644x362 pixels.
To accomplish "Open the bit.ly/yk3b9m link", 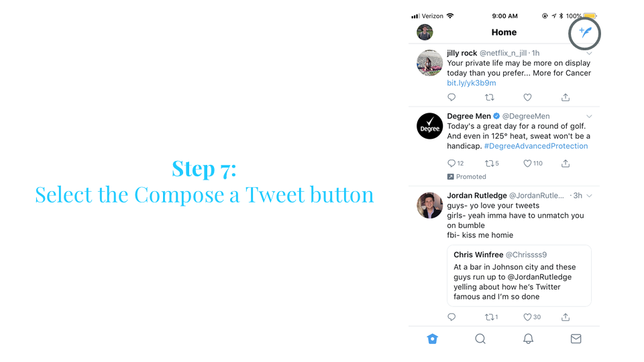I will click(x=472, y=83).
